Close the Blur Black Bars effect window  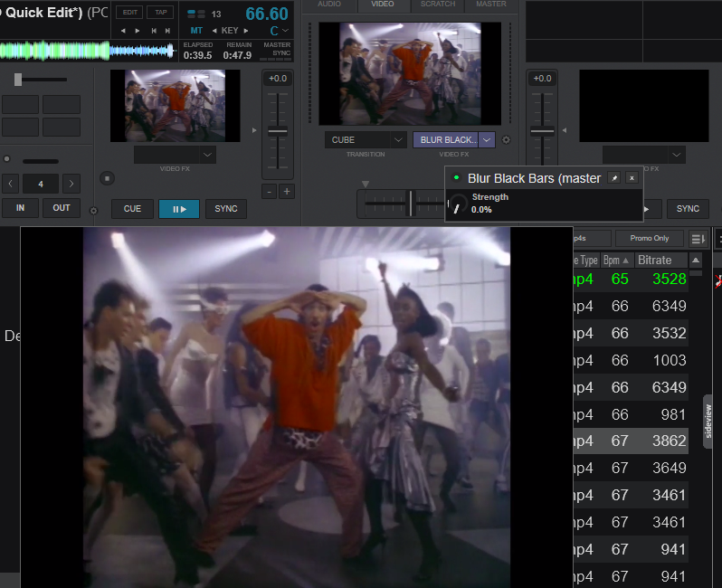click(x=632, y=177)
